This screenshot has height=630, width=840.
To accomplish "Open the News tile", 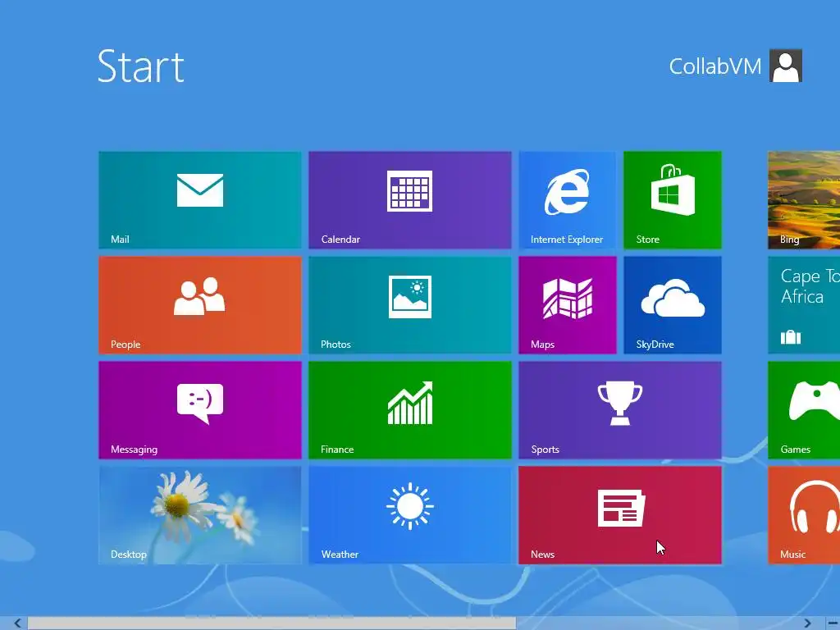I will pos(620,515).
